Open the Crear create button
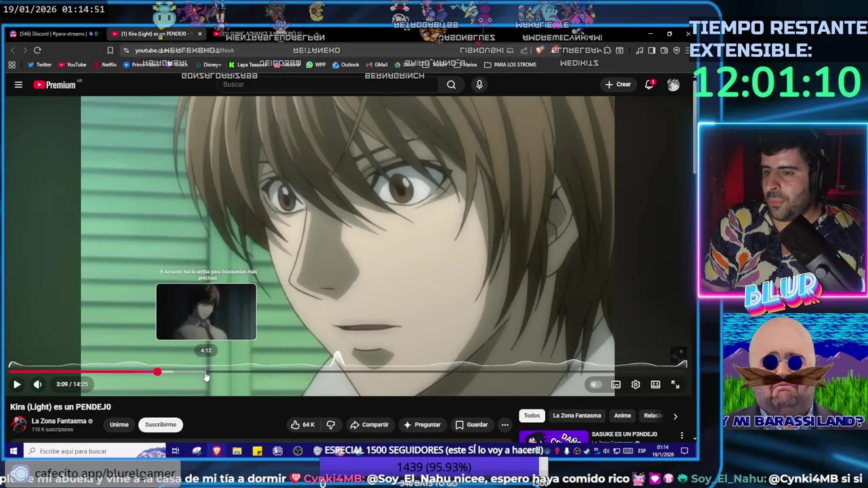The width and height of the screenshot is (868, 488). [x=618, y=85]
